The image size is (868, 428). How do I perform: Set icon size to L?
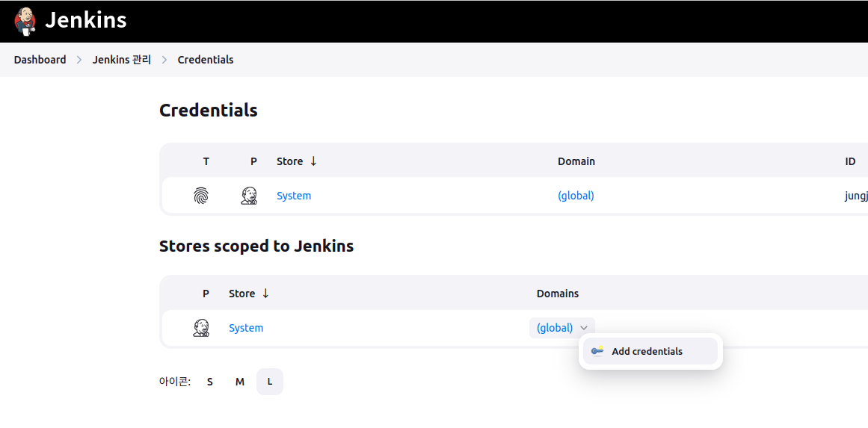[x=270, y=382]
